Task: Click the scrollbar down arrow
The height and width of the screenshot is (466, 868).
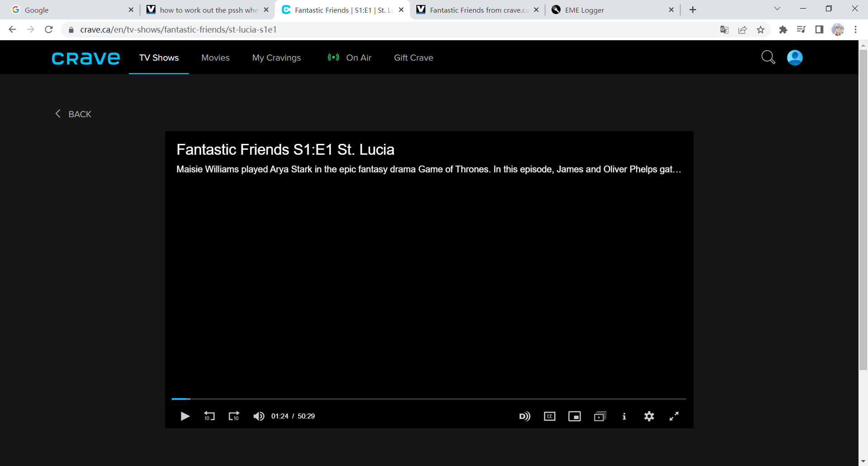Action: (863, 461)
